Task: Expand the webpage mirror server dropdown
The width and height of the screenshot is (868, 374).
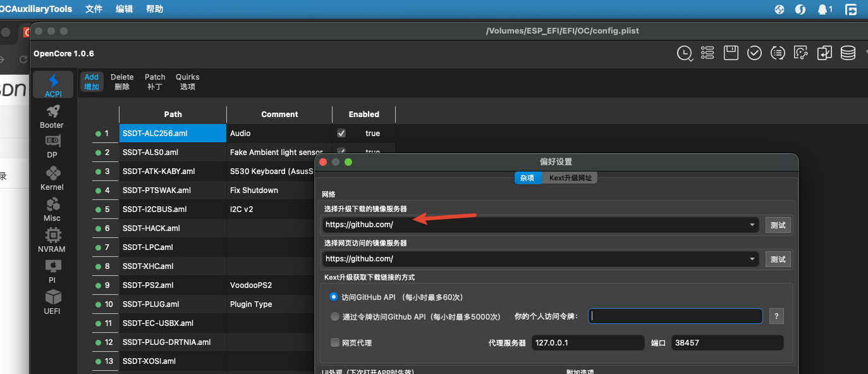Action: (752, 258)
